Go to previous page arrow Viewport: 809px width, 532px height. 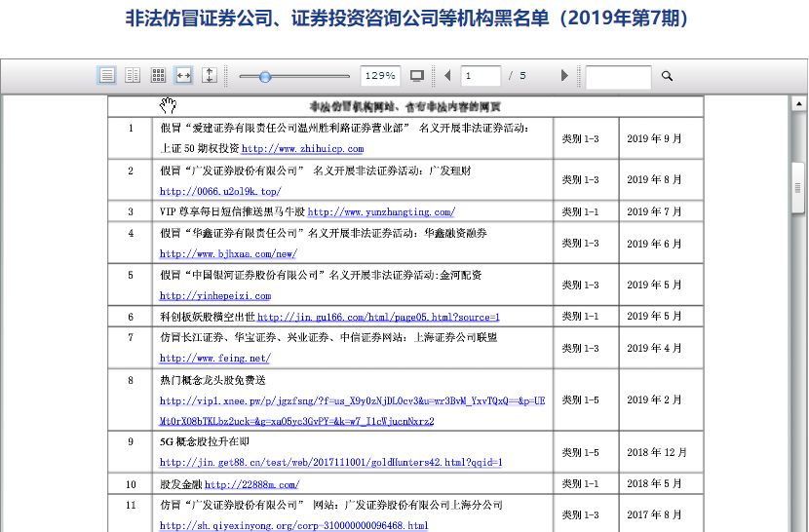click(x=447, y=75)
